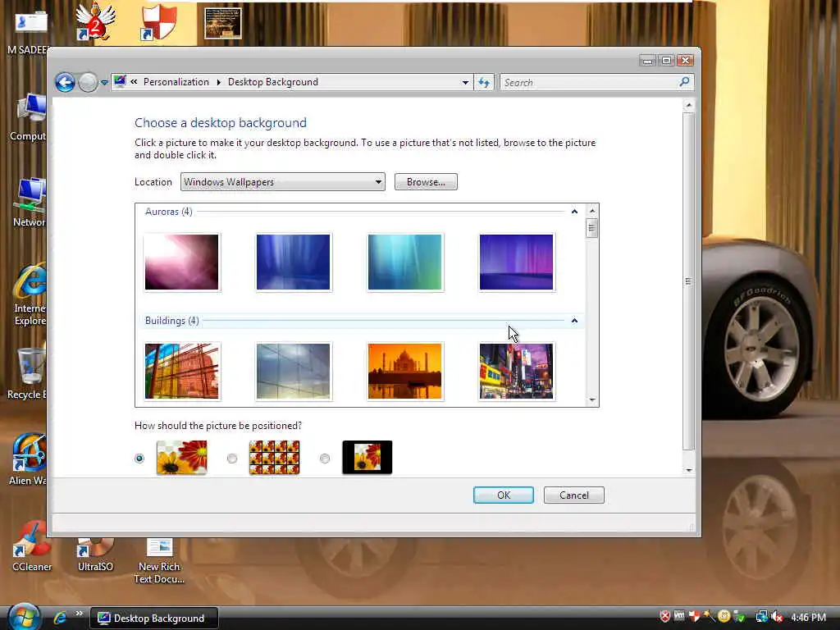Open the address bar history dropdown
This screenshot has height=630, width=840.
[465, 83]
